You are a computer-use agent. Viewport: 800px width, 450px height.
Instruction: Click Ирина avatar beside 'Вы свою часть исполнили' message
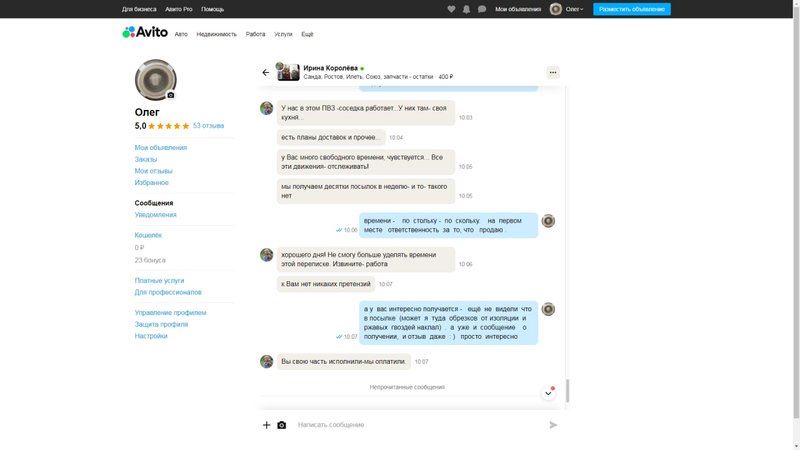(266, 361)
